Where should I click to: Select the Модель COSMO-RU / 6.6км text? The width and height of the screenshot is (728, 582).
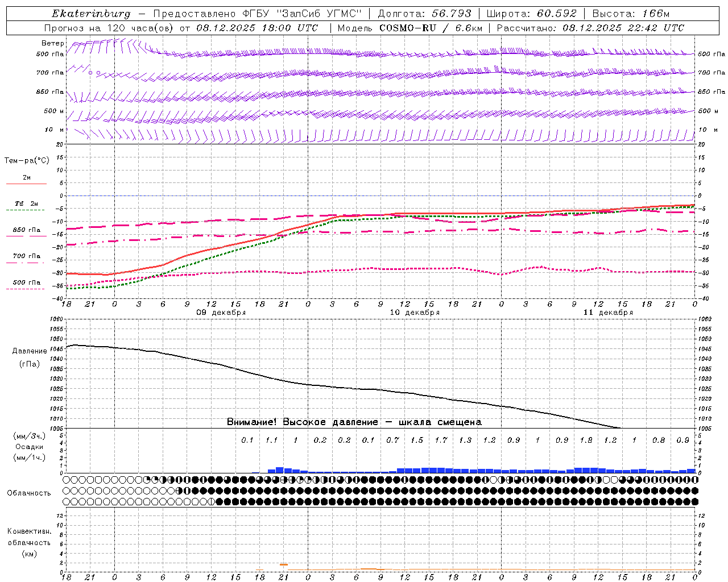pos(410,28)
